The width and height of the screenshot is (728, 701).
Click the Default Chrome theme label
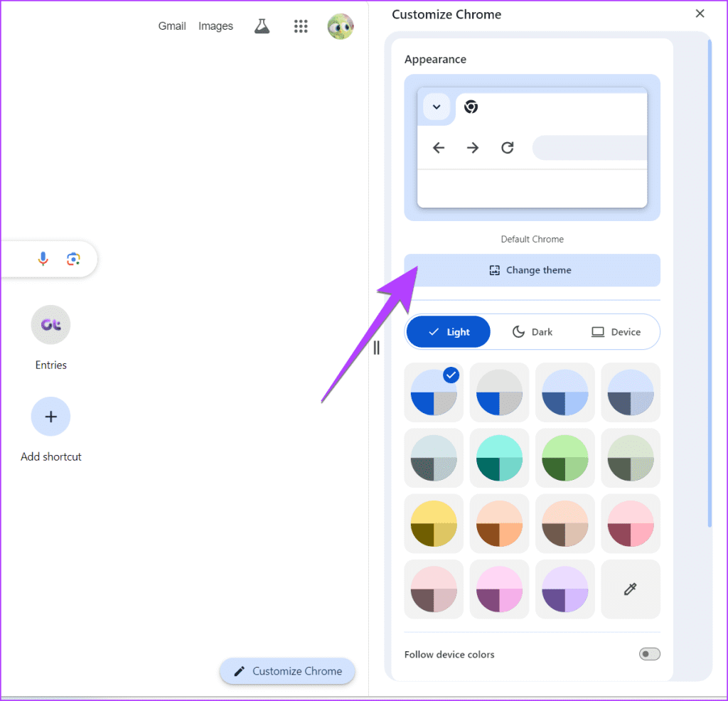pyautogui.click(x=532, y=239)
